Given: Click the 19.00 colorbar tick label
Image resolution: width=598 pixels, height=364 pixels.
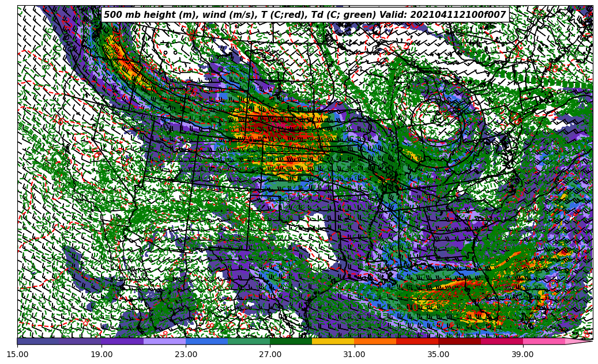Looking at the screenshot, I should (x=101, y=355).
